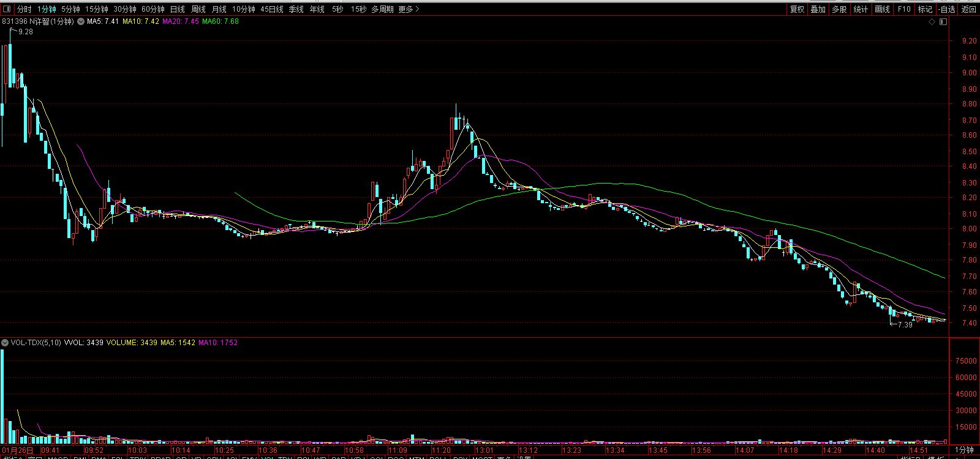
Task: Click the 复权 adjustment button
Action: [797, 9]
